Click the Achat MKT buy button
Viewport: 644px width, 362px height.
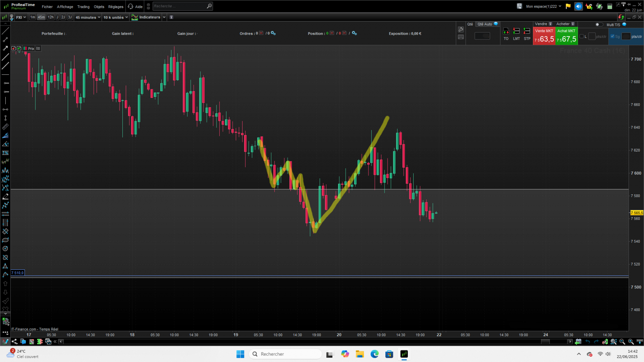(x=566, y=36)
